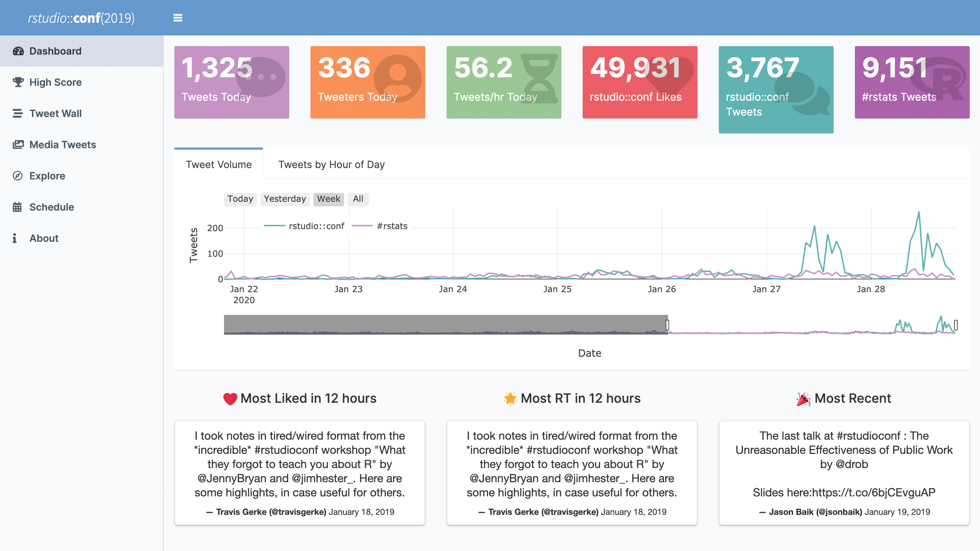Click the speech bubble icon in Tweets Today
The height and width of the screenshot is (551, 980).
(261, 77)
